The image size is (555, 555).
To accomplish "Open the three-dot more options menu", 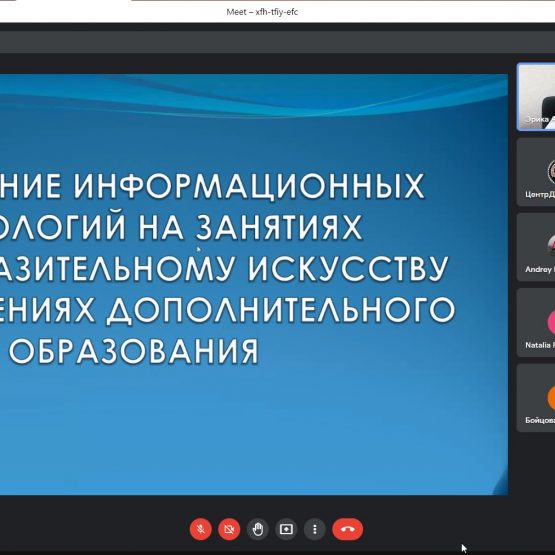I will 315,529.
